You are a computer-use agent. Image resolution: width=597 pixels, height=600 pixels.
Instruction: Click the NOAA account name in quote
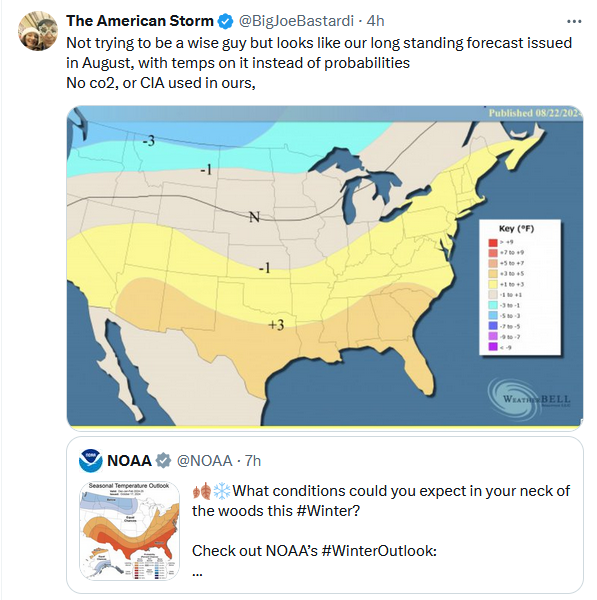tap(129, 461)
